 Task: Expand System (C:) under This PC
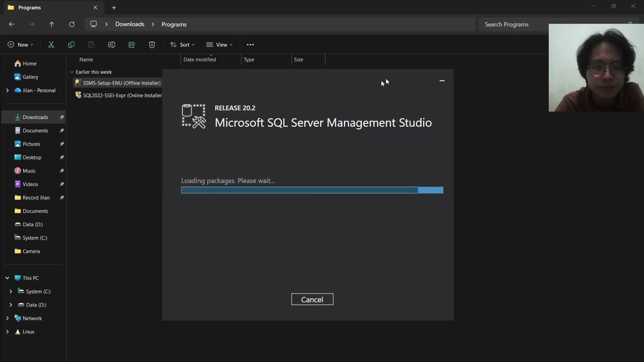point(11,292)
